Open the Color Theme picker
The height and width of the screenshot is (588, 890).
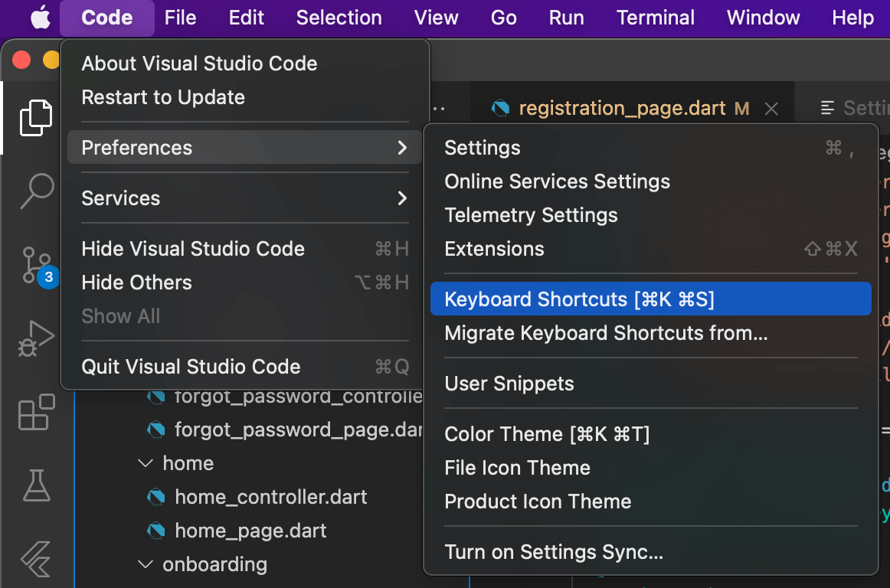(x=547, y=433)
